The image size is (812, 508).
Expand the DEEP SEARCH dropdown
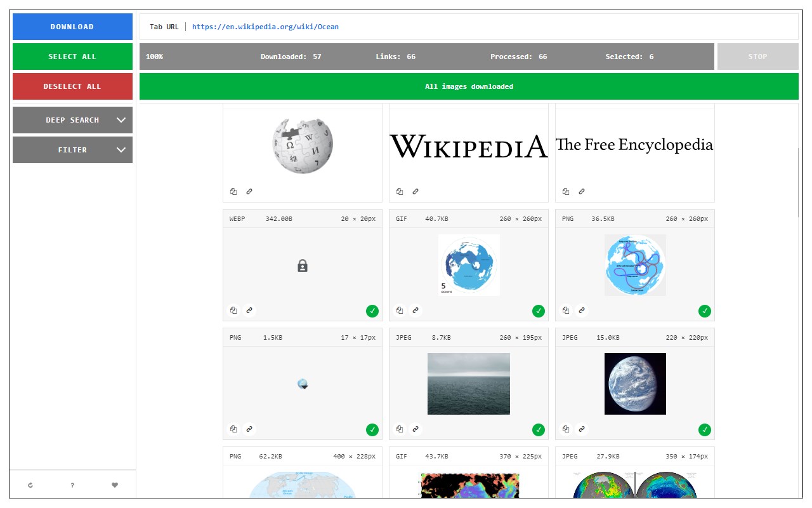click(x=72, y=120)
